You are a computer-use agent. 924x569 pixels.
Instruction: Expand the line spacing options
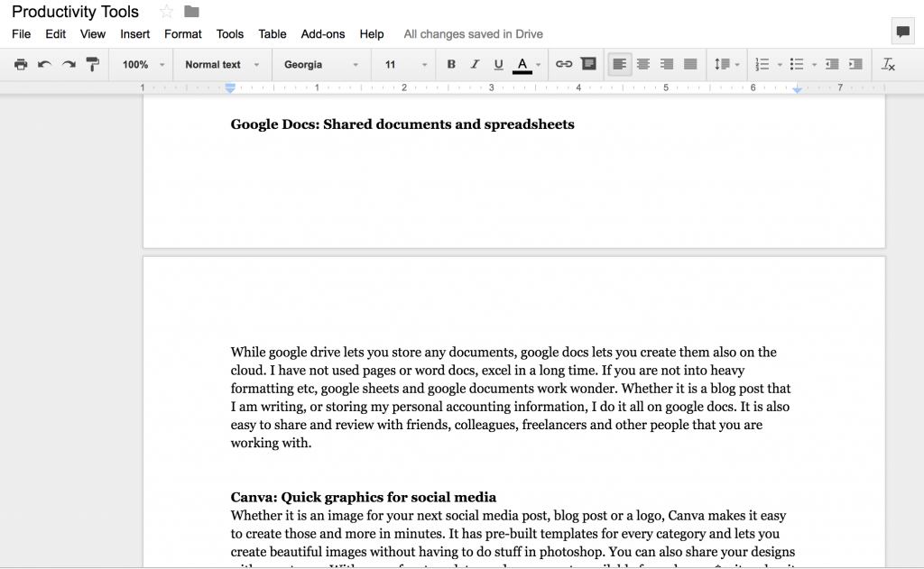pos(727,64)
